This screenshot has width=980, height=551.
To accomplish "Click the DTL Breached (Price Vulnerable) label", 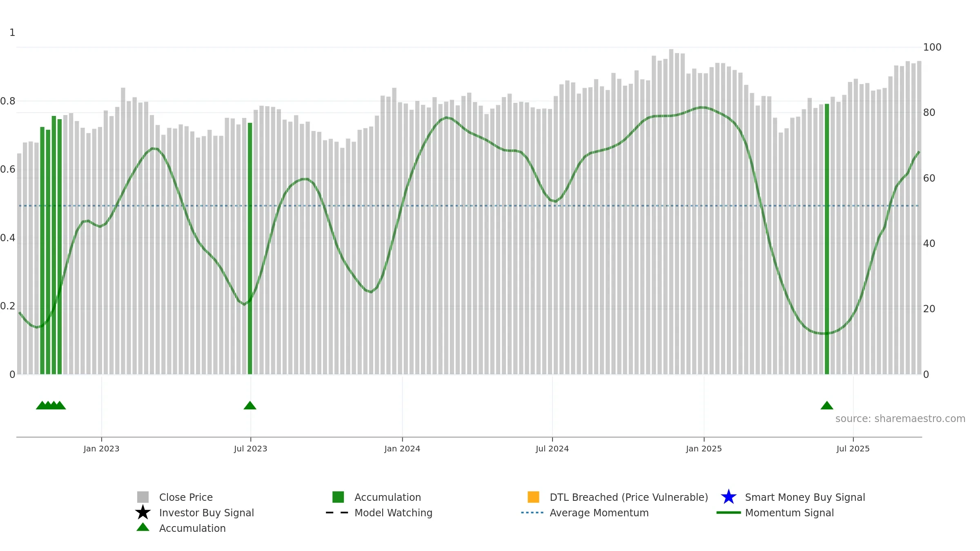I will click(x=629, y=497).
